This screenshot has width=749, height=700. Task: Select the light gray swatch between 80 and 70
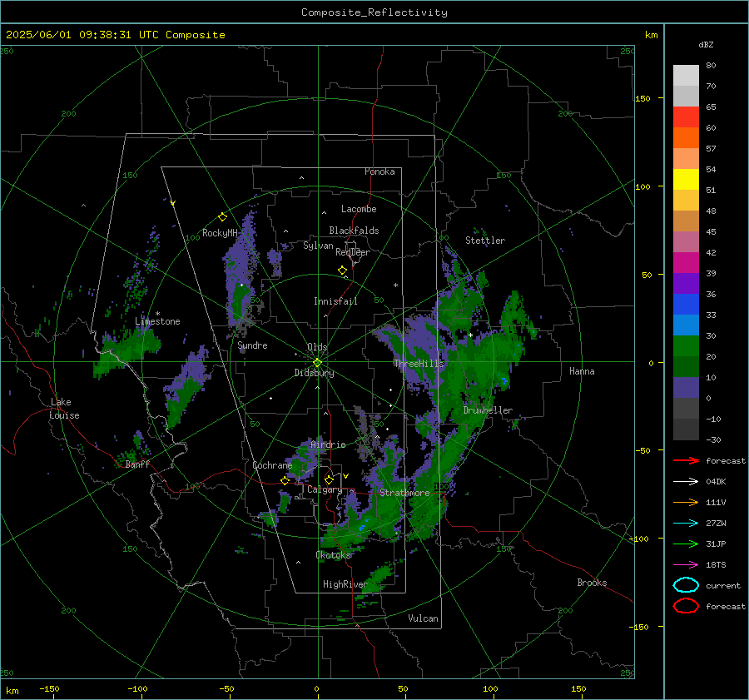(686, 75)
